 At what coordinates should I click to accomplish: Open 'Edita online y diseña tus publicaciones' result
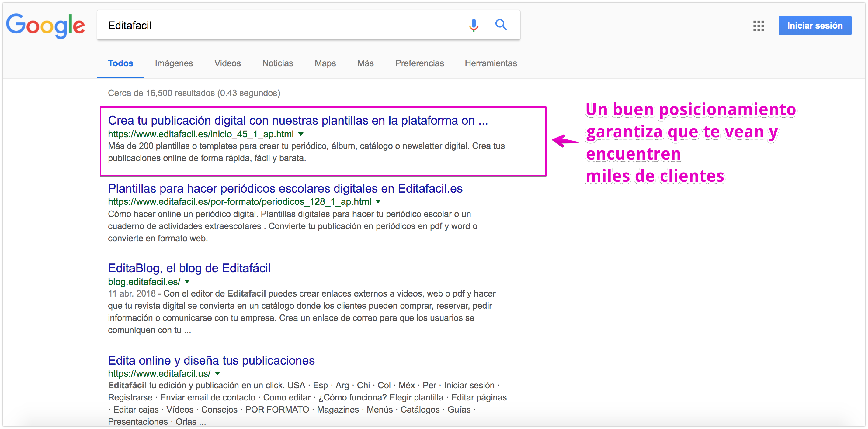coord(211,360)
